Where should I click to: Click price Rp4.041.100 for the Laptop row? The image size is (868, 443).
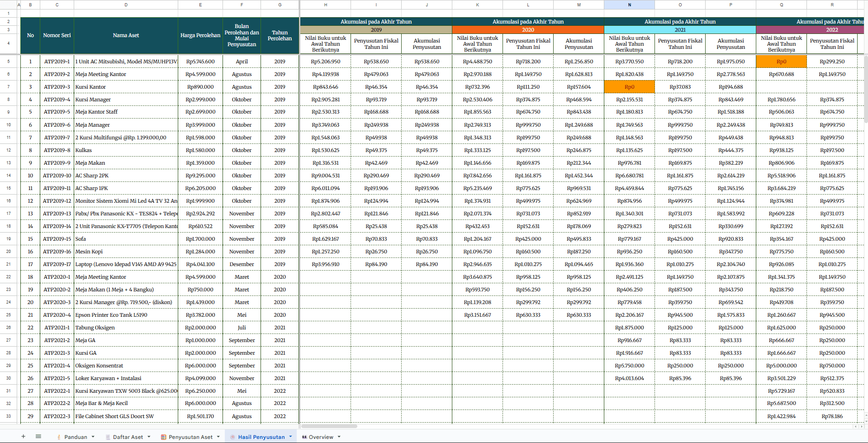click(x=200, y=264)
